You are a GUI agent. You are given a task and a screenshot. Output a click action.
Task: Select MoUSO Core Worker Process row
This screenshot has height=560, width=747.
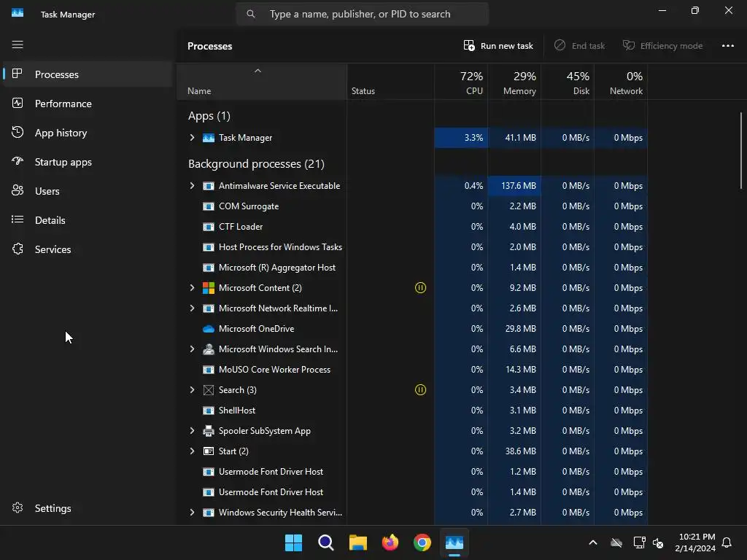tap(412, 370)
